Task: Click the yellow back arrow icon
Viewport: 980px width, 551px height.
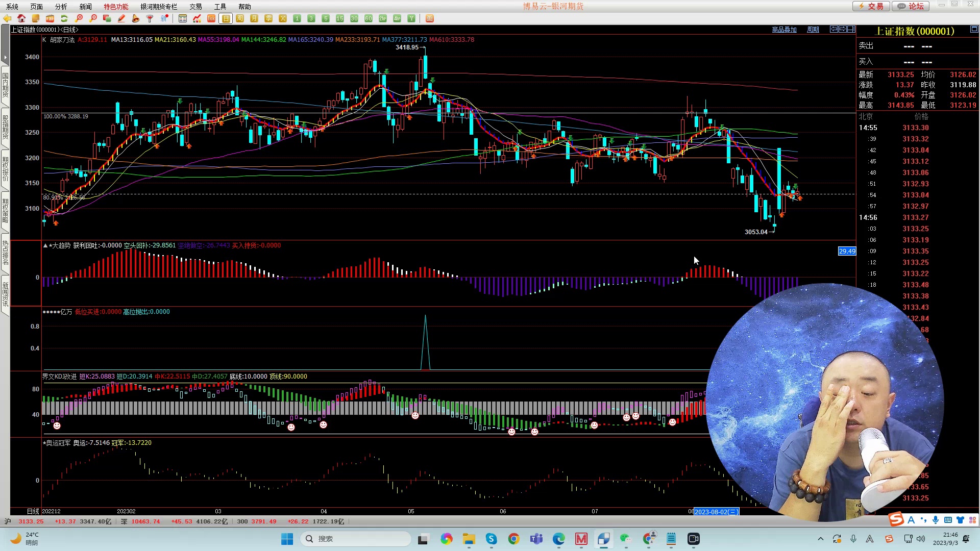Action: [7, 18]
